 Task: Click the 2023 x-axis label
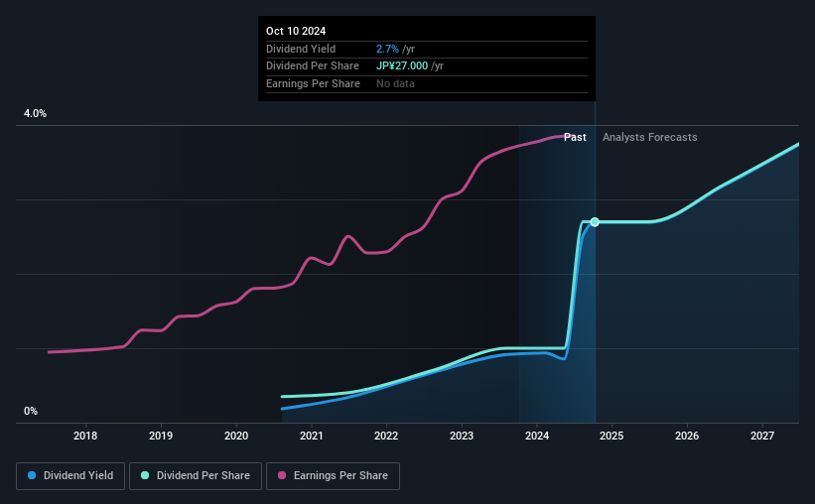(462, 436)
